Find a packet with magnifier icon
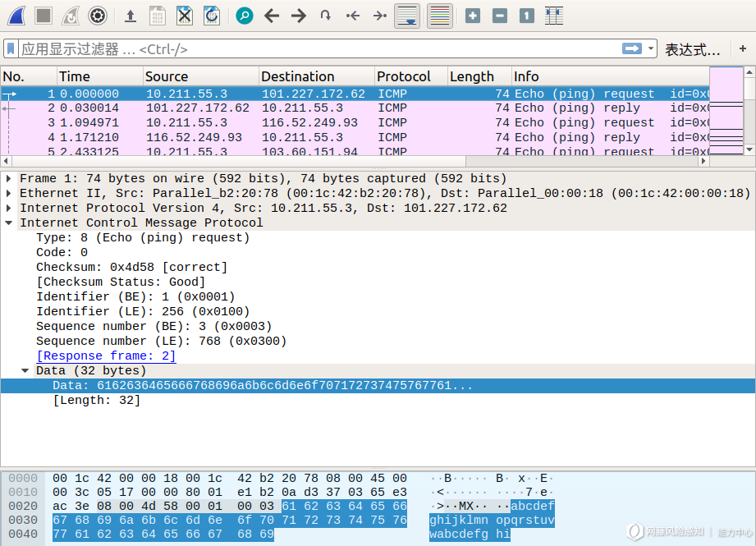 pyautogui.click(x=245, y=16)
